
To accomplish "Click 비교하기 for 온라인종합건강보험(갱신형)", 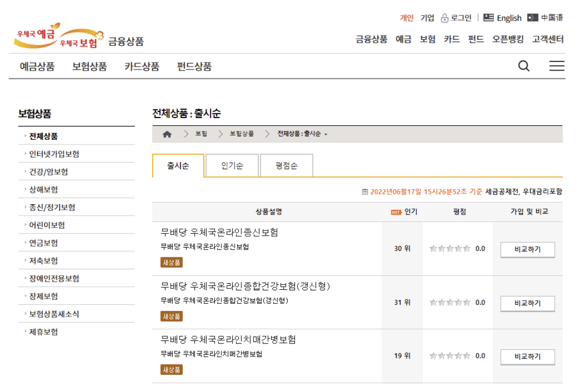I will [x=527, y=303].
